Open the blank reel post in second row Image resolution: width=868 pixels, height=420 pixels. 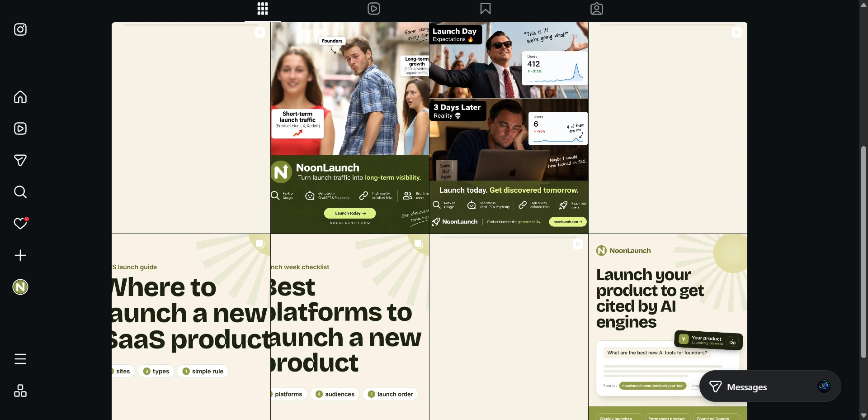tap(509, 327)
